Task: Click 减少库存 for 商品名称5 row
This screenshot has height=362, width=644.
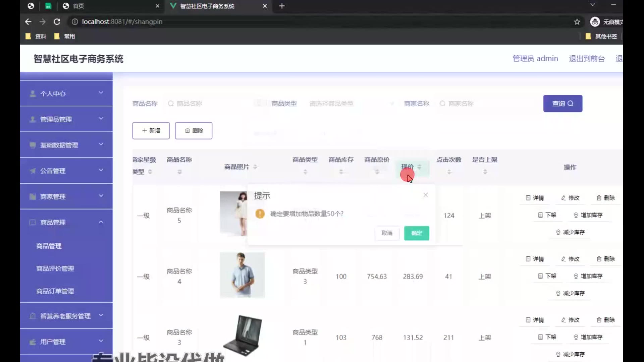Action: (570, 232)
